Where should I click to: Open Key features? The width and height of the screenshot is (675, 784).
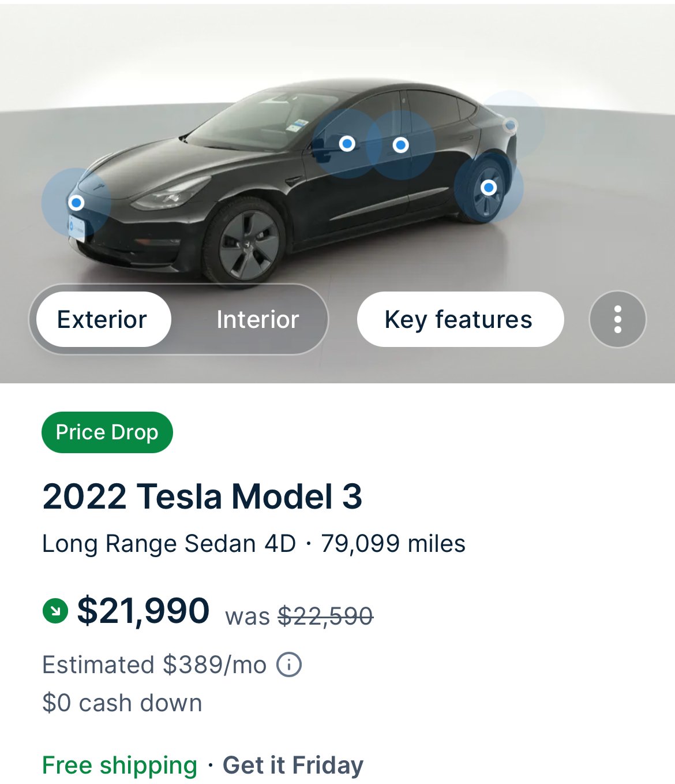click(x=459, y=319)
